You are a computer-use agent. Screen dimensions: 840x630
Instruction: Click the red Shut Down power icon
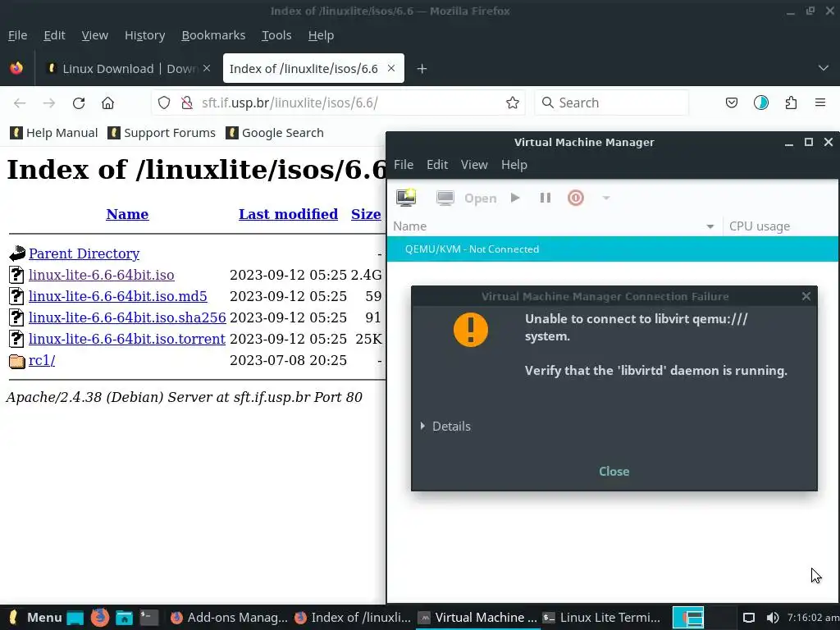coord(575,198)
